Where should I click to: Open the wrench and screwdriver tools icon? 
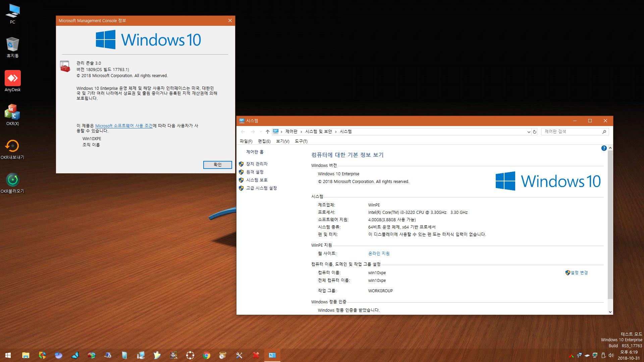click(x=239, y=355)
